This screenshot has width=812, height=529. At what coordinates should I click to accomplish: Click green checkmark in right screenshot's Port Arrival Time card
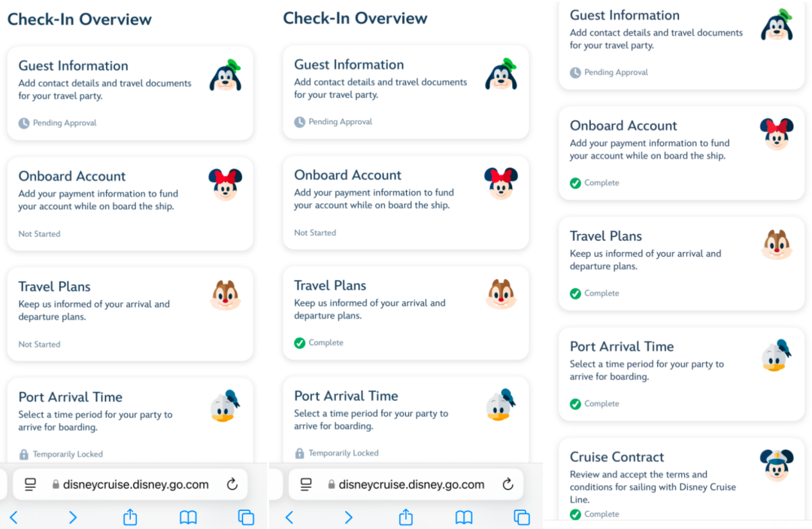coord(575,403)
